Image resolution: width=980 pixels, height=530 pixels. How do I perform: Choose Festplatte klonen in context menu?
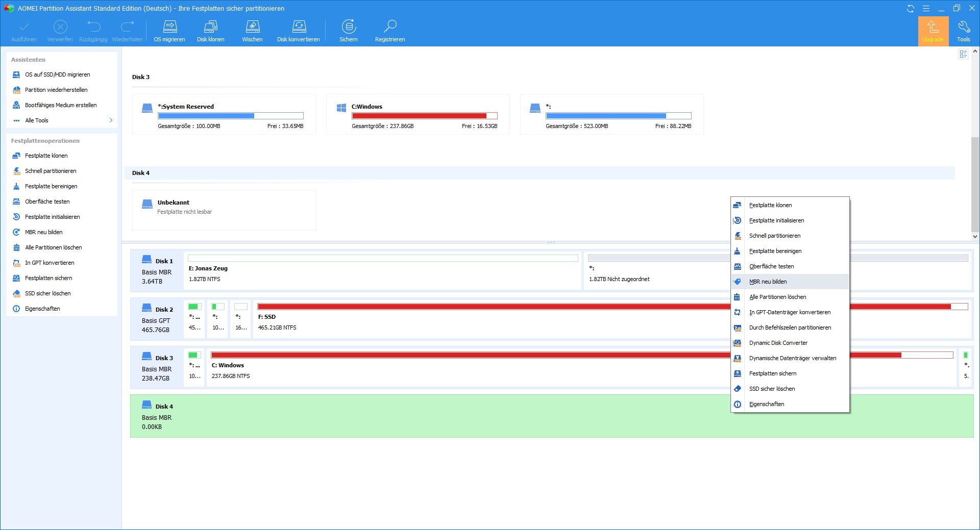(790, 205)
